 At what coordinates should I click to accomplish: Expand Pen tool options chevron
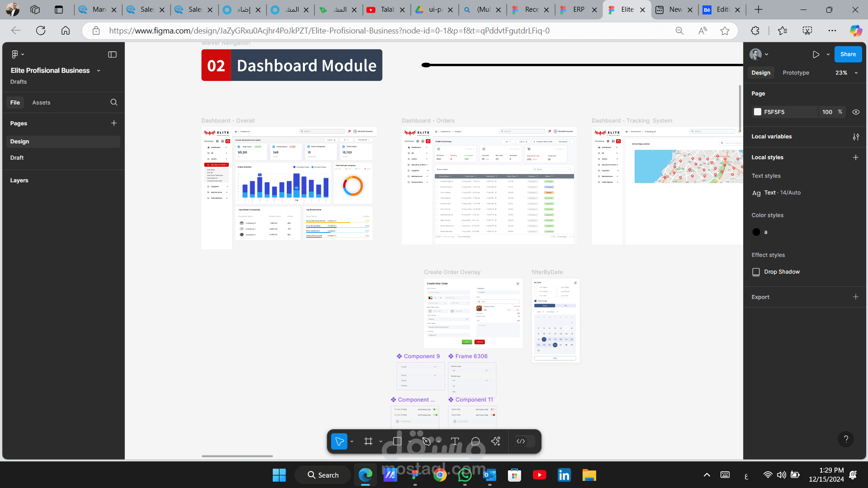tap(438, 441)
